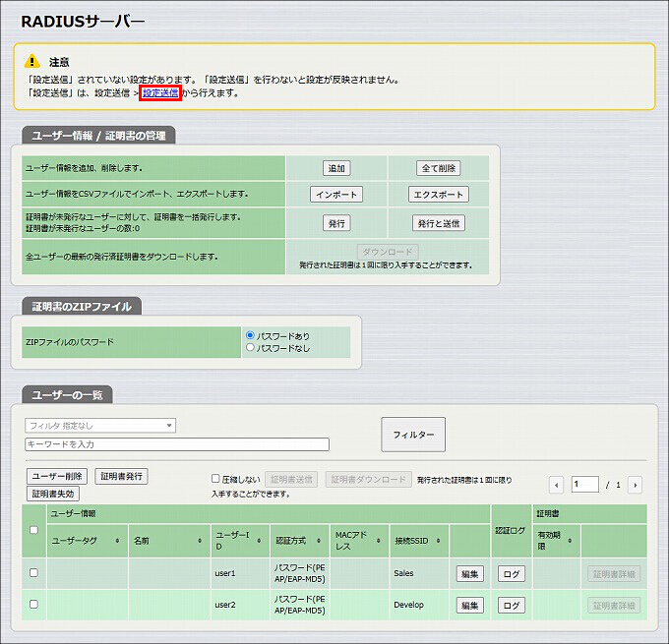
Task: Click the 発行 certificate issue button
Action: 336,223
